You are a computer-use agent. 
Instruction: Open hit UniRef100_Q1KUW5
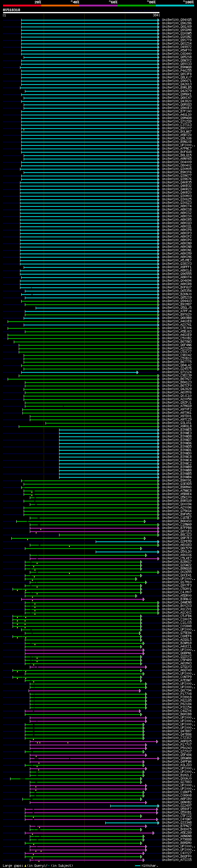tap(177, 33)
